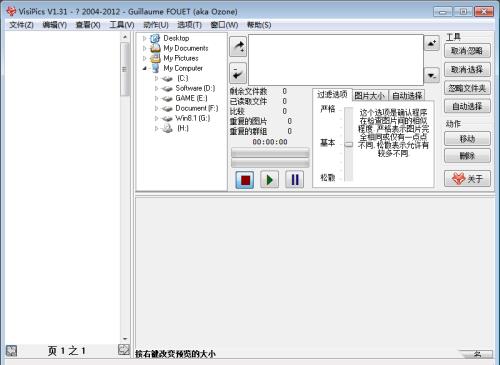Click the move folder down icon
500x365 pixels.
pos(432,75)
